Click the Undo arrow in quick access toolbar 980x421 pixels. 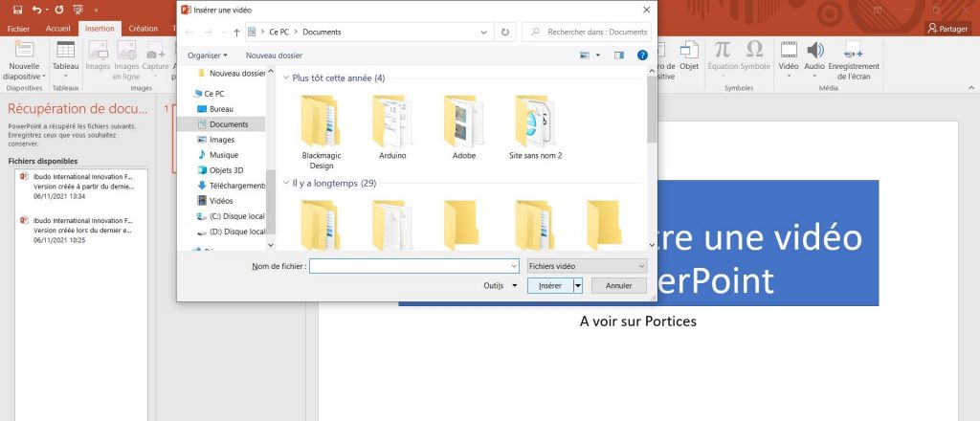tap(36, 10)
